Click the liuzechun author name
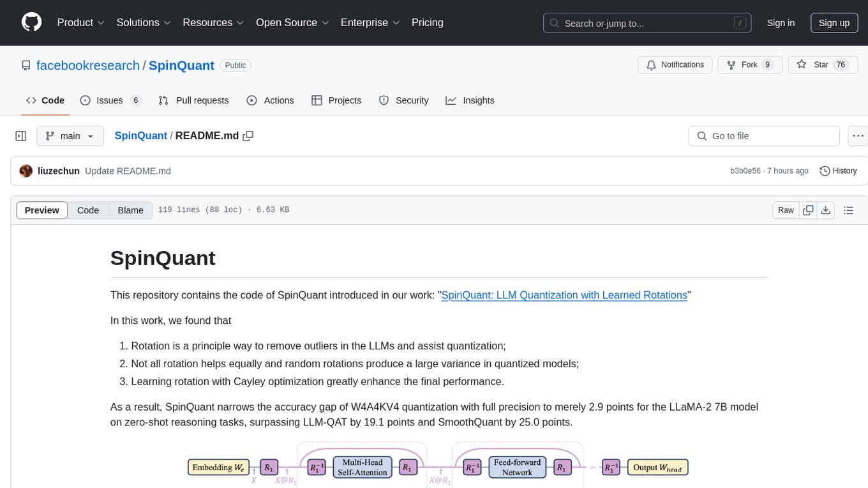 59,171
